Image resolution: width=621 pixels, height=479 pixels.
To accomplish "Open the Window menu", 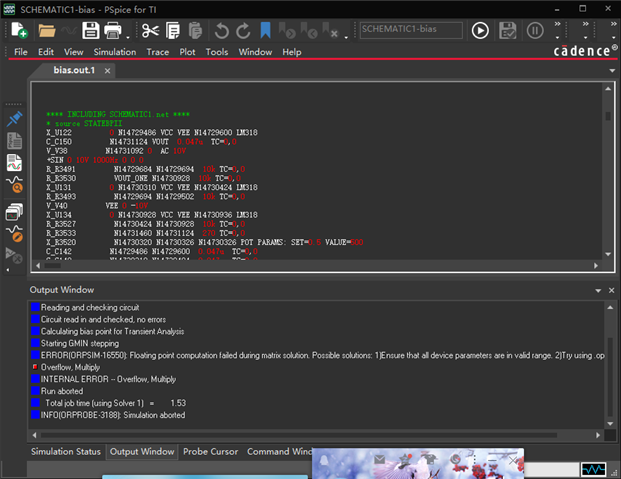I will click(x=255, y=52).
